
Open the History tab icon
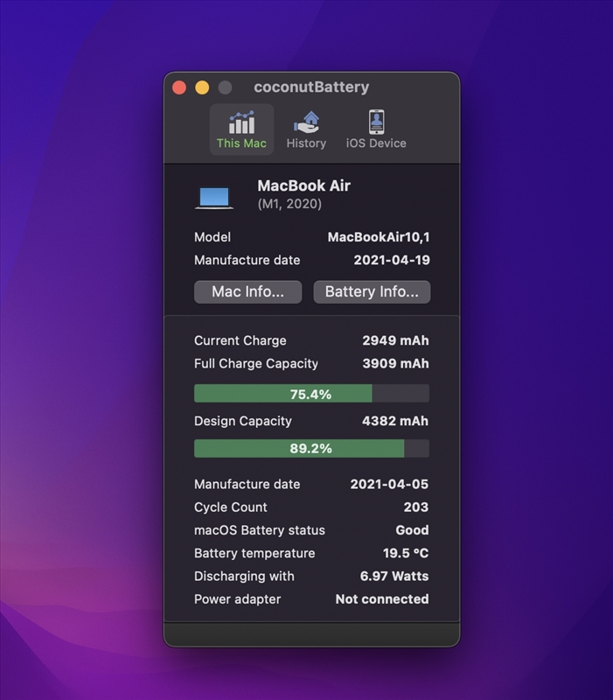coord(306,122)
